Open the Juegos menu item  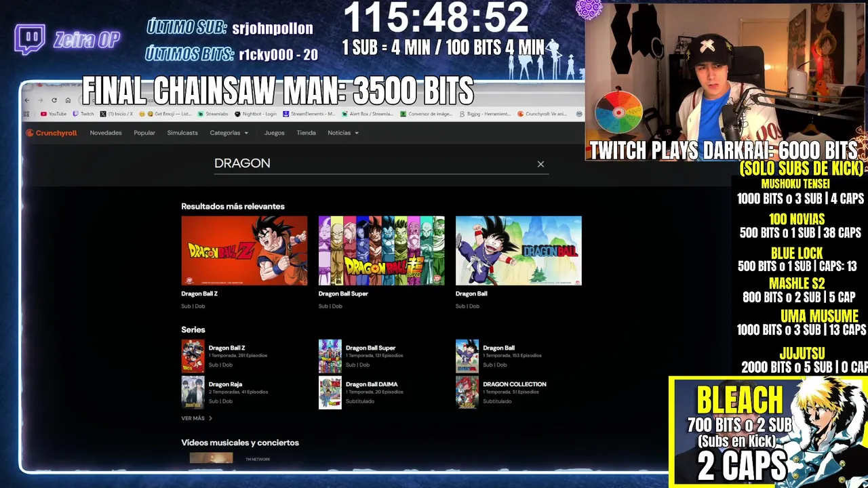(274, 133)
